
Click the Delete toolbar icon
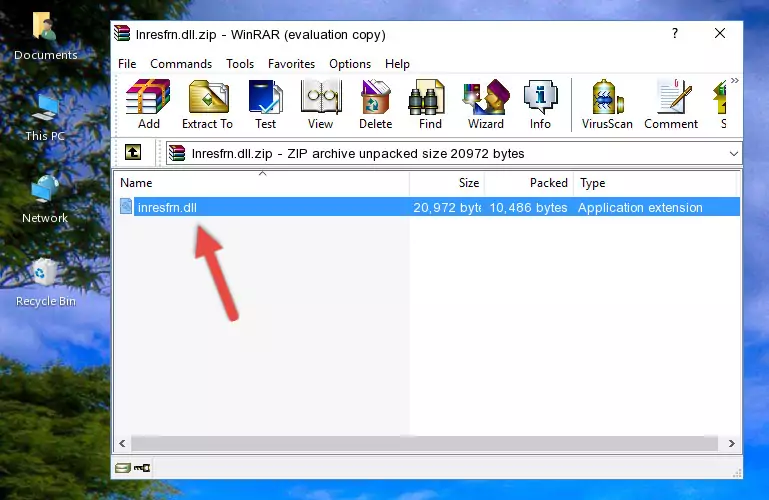coord(376,104)
